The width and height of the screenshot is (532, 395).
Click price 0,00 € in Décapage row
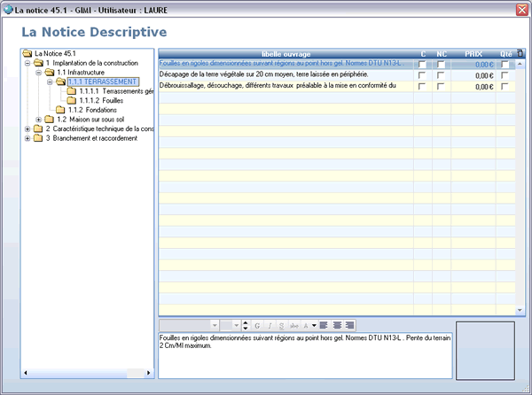pos(484,76)
